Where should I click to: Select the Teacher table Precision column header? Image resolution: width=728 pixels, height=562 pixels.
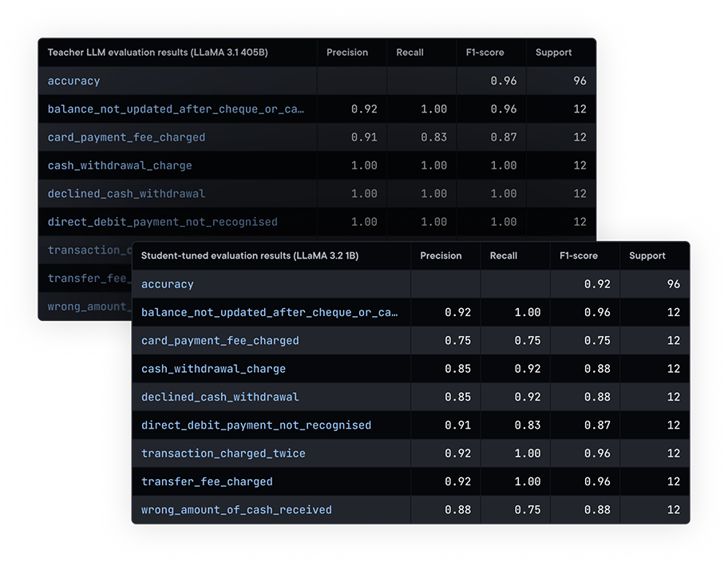pos(346,53)
